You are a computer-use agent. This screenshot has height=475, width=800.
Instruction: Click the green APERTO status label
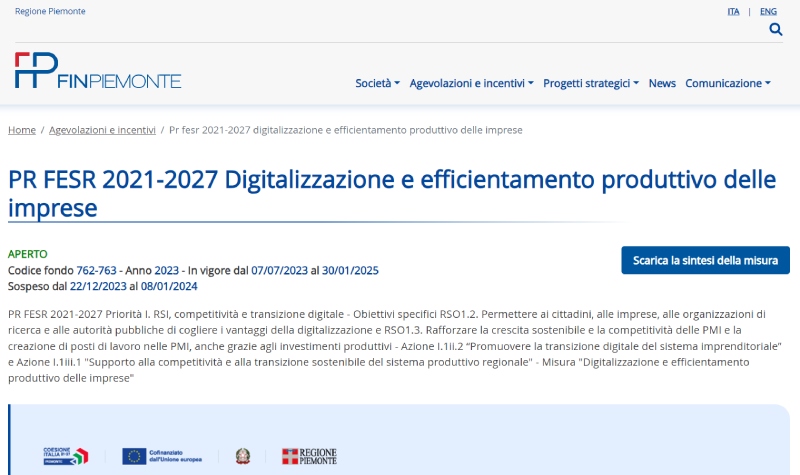[27, 254]
